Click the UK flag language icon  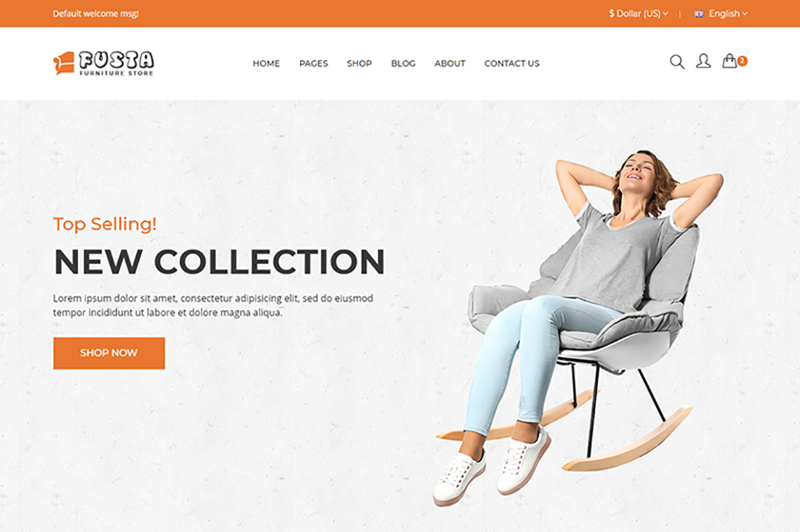pyautogui.click(x=699, y=14)
